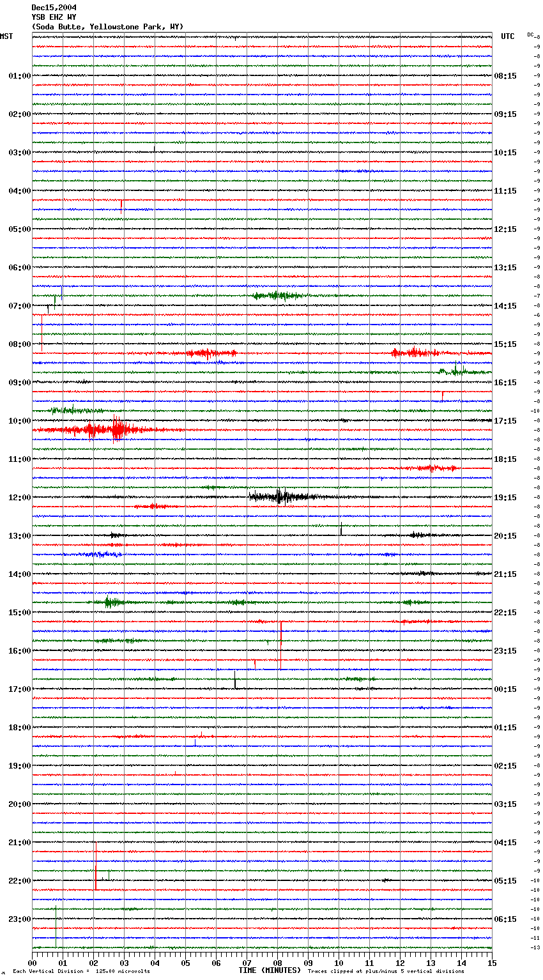
Task: Select the '01:00' MST time label
Action: click(x=20, y=76)
